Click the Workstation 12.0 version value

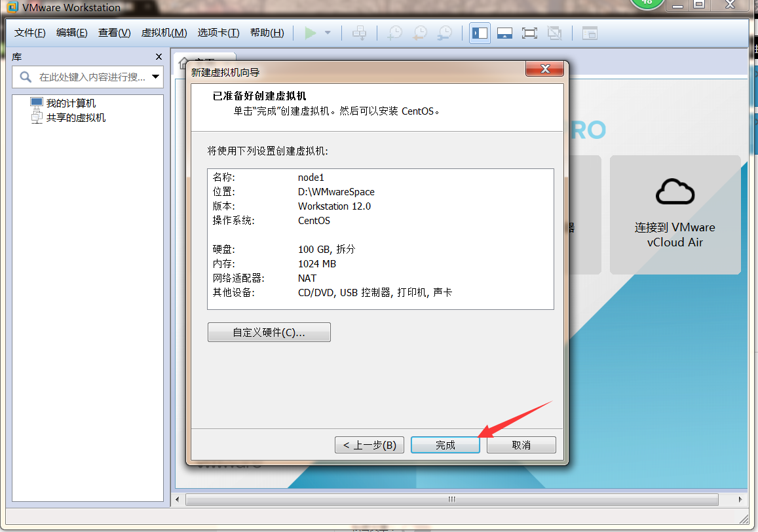pos(335,206)
